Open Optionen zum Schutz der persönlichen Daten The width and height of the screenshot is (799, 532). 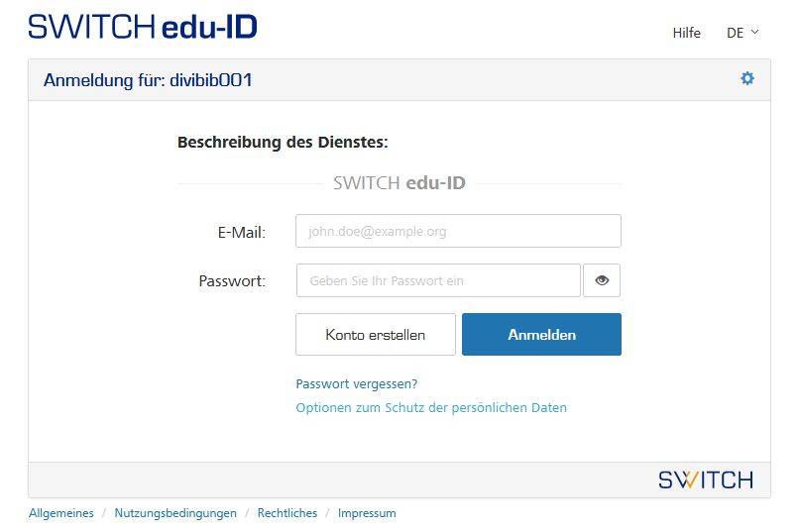pyautogui.click(x=431, y=408)
